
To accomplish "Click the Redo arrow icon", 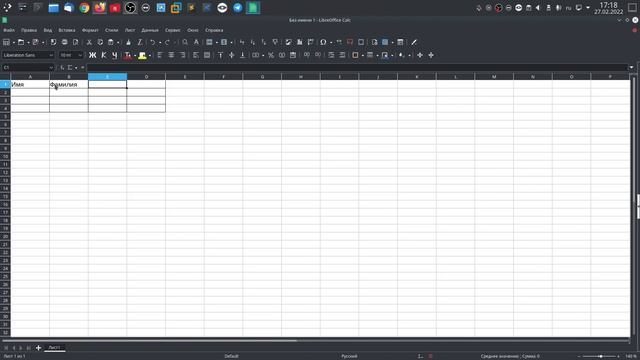I will (167, 42).
